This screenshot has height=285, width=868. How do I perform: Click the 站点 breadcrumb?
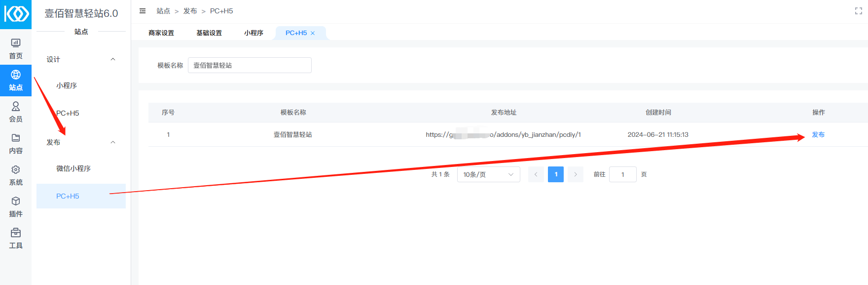pos(163,11)
